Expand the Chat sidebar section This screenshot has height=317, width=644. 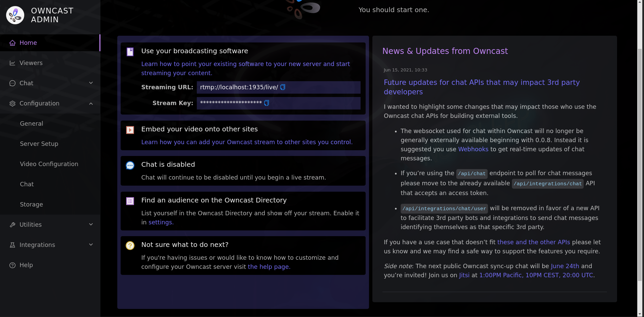coord(91,83)
